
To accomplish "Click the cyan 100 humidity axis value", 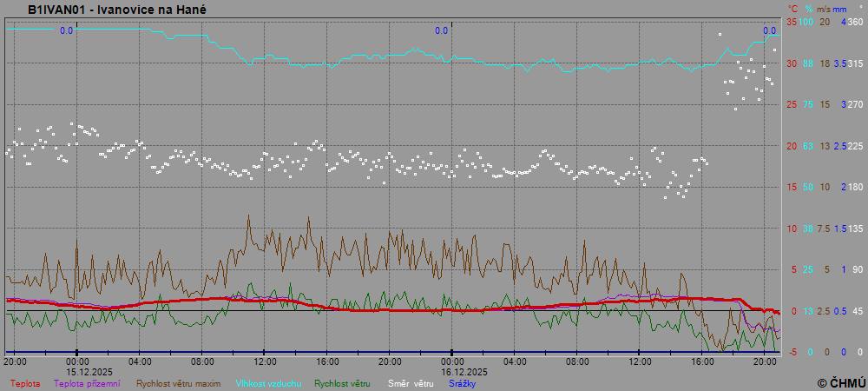I will pos(806,22).
